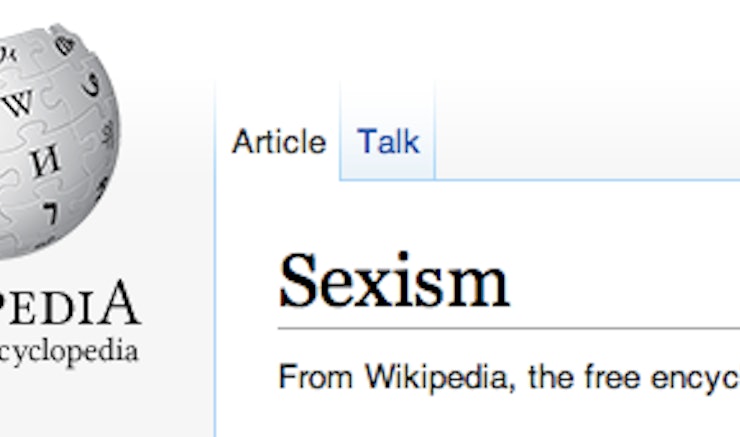The height and width of the screenshot is (437, 740).
Task: Click the Arabic glyph puzzle piece on the globe
Action: pos(92,84)
